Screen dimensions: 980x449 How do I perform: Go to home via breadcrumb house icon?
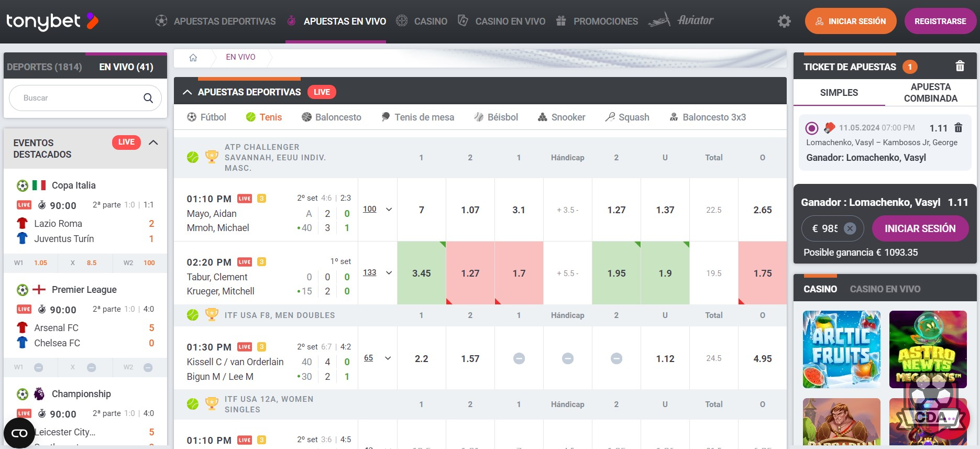(193, 58)
